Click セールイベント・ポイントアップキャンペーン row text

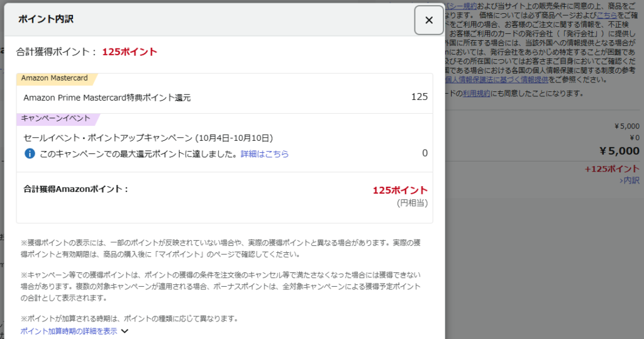pyautogui.click(x=148, y=138)
